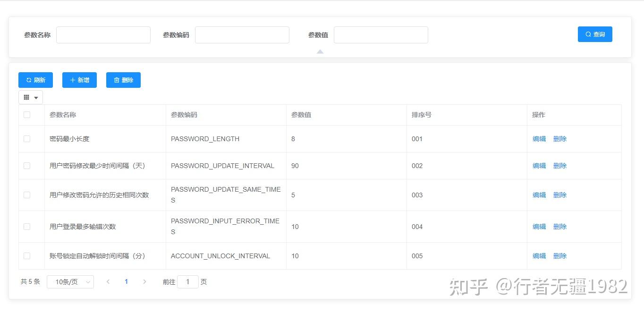
Task: Click the 前往 page number input box
Action: (188, 282)
